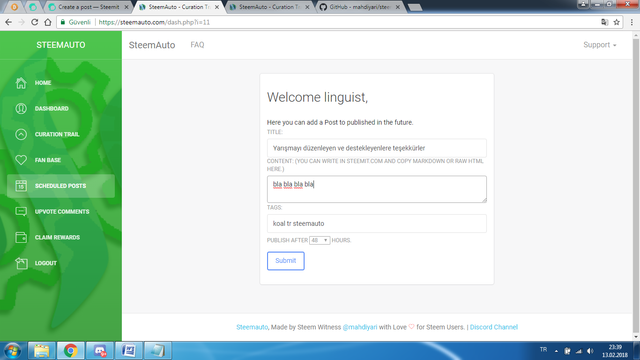The height and width of the screenshot is (360, 640).
Task: Click the translate page icon in address bar
Action: tap(604, 22)
